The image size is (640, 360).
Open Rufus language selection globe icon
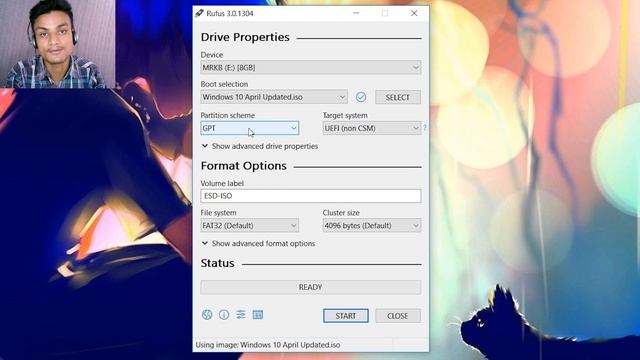coord(207,315)
